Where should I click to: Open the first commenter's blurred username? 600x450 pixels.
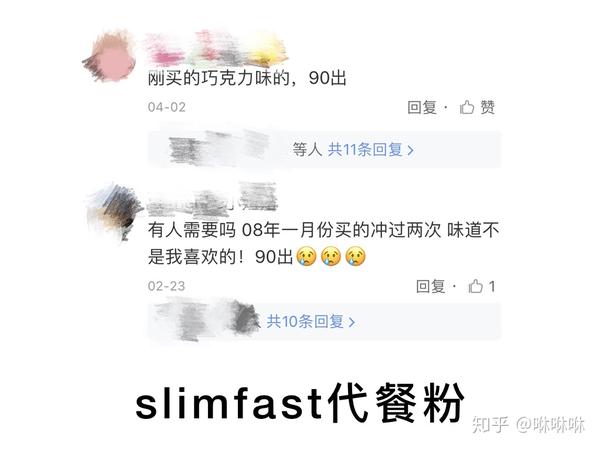(216, 48)
